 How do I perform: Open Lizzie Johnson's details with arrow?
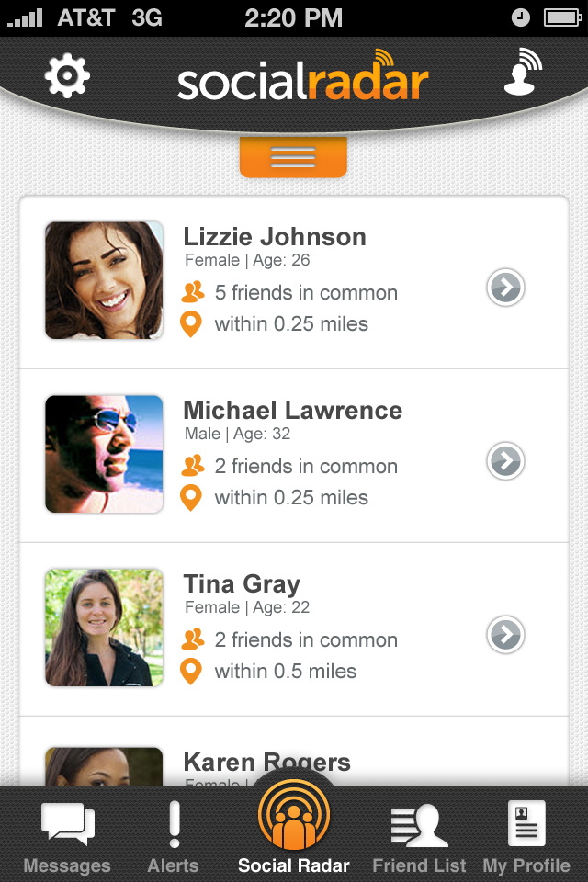tap(505, 288)
